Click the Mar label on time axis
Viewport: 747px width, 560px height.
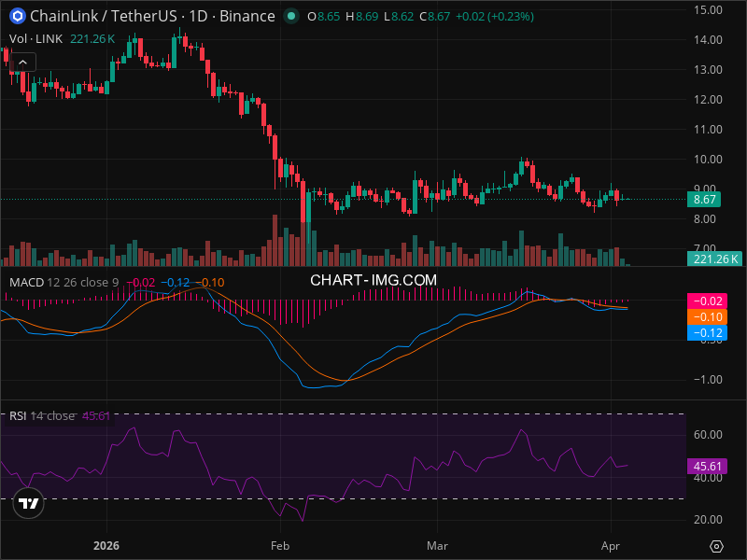[437, 546]
